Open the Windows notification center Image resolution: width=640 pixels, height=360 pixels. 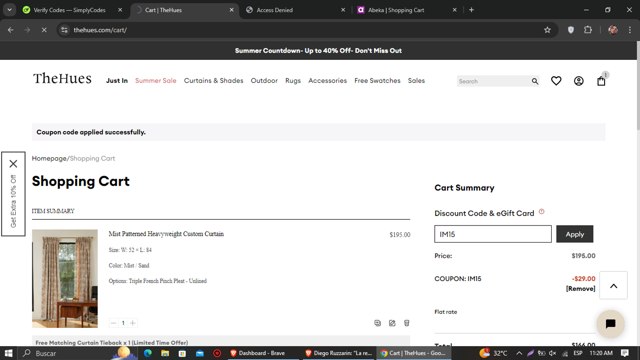click(624, 353)
